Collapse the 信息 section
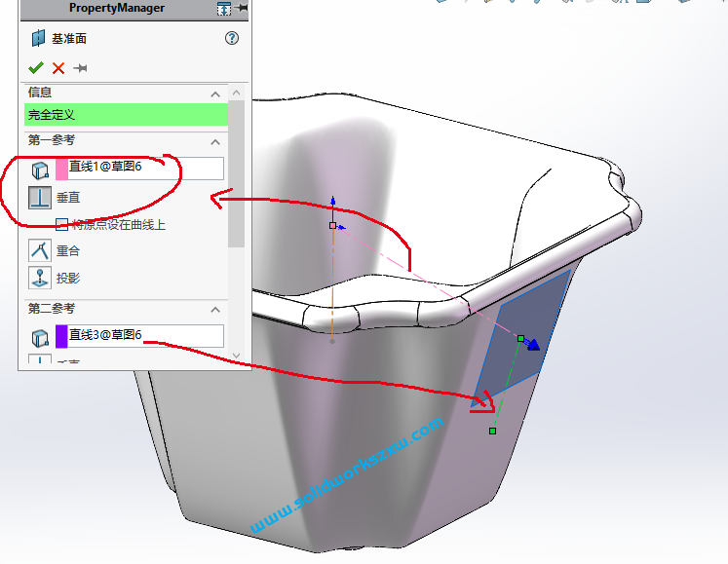 (215, 94)
